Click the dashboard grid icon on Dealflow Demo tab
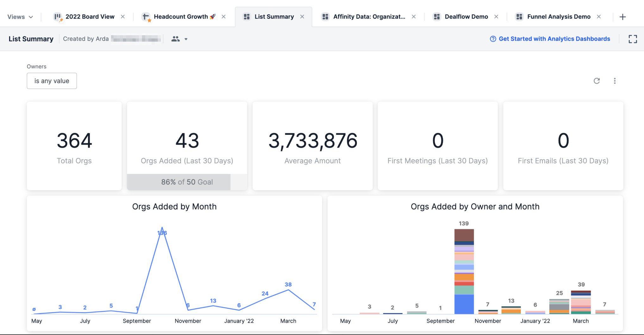The width and height of the screenshot is (644, 335). (x=437, y=16)
